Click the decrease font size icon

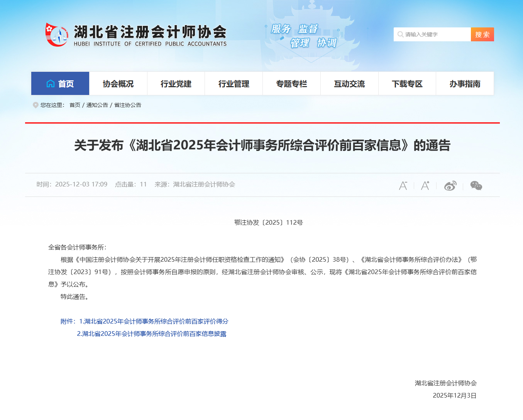point(403,185)
